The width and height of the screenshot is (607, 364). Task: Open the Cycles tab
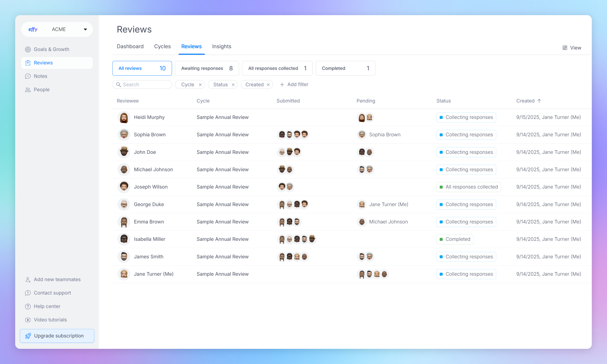(x=162, y=46)
